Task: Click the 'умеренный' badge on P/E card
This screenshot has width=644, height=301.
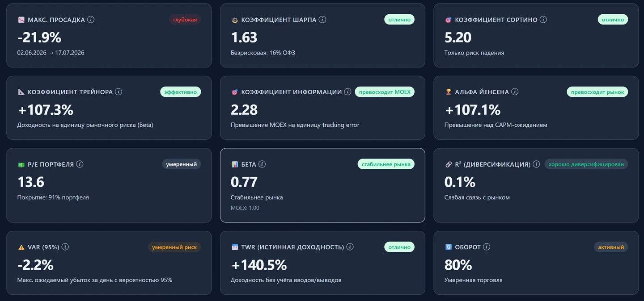Action: pyautogui.click(x=182, y=164)
